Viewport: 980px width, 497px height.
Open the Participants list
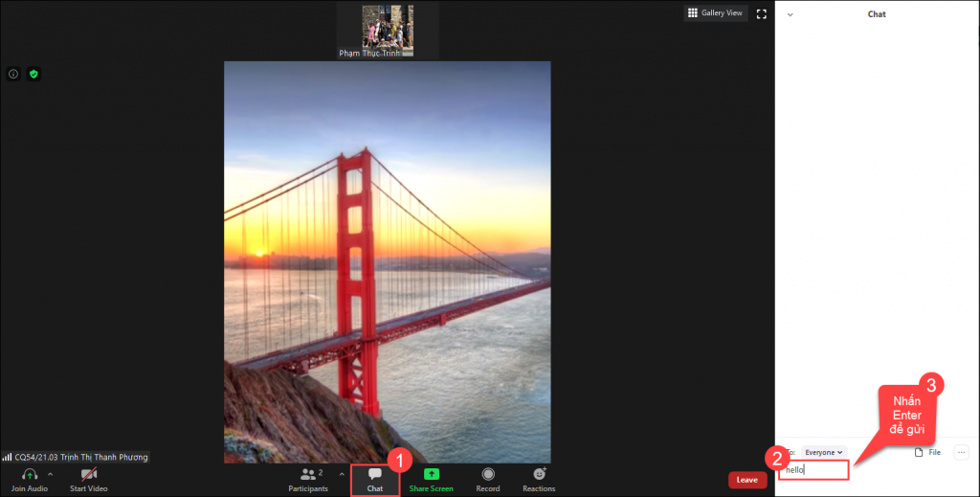[x=308, y=475]
